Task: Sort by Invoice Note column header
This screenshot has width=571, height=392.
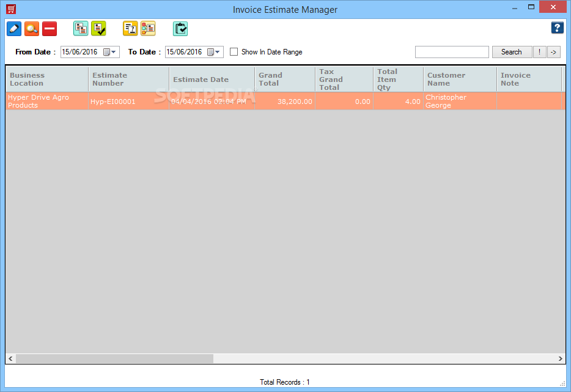Action: [529, 79]
